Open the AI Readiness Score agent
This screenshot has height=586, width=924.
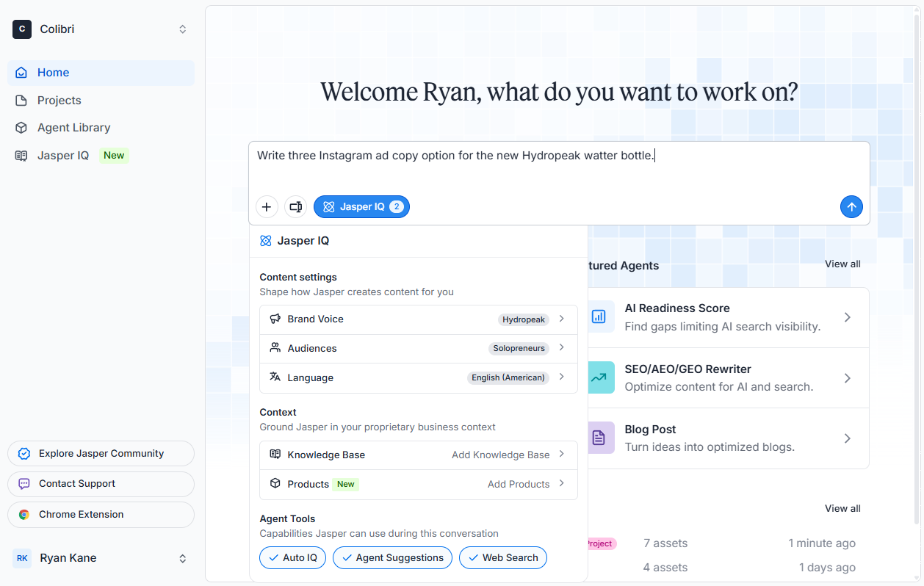click(728, 317)
